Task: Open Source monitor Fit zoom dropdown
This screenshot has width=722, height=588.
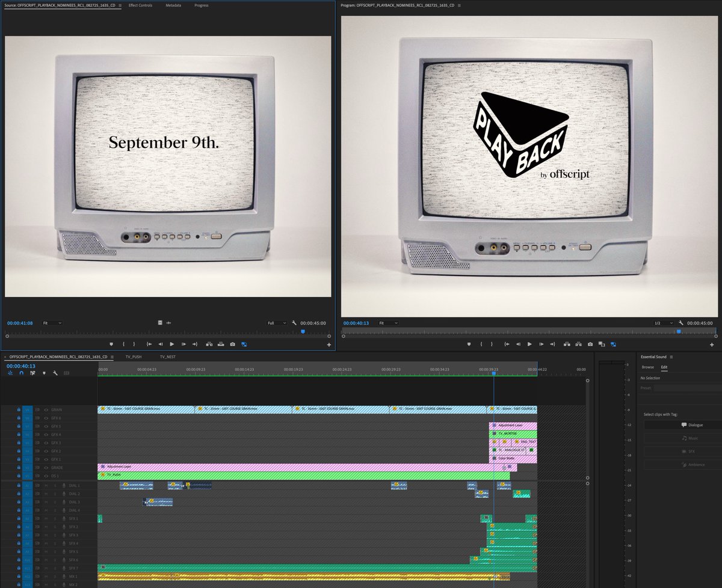Action: click(x=52, y=323)
